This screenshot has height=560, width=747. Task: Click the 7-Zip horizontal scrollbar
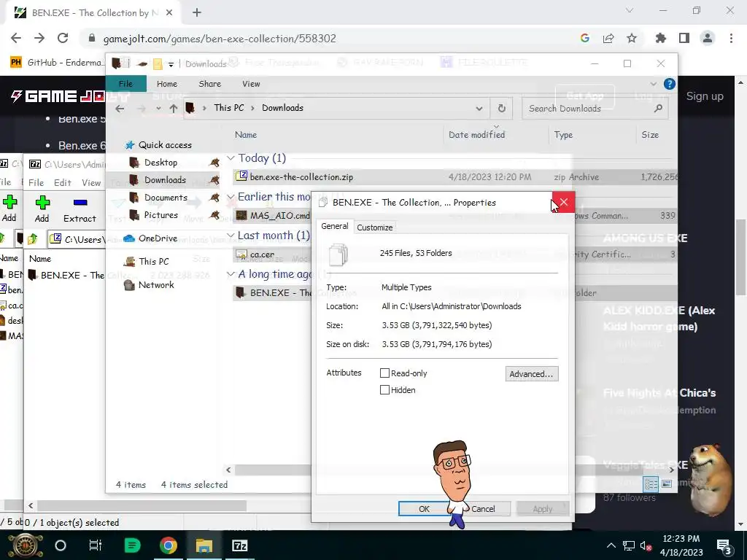[x=141, y=505]
